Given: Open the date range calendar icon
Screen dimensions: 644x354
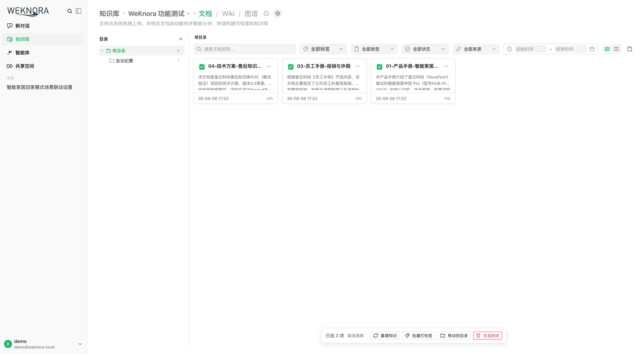Looking at the screenshot, I should coord(592,49).
